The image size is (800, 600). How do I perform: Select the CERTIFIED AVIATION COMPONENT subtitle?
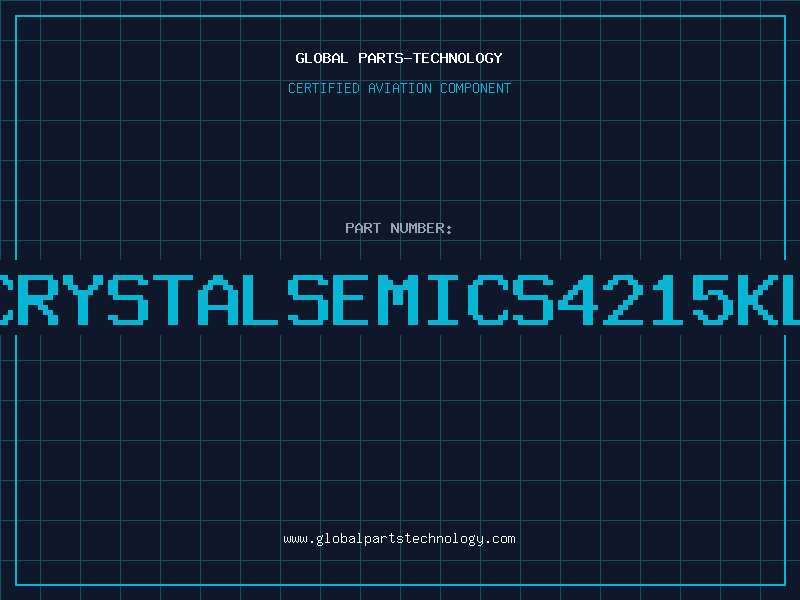point(399,88)
